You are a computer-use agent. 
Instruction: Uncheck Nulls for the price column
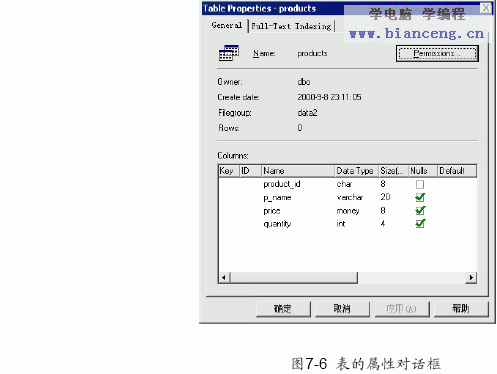click(x=420, y=211)
